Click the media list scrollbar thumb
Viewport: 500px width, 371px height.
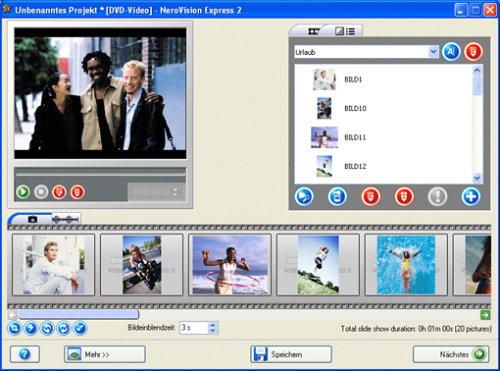click(x=477, y=85)
